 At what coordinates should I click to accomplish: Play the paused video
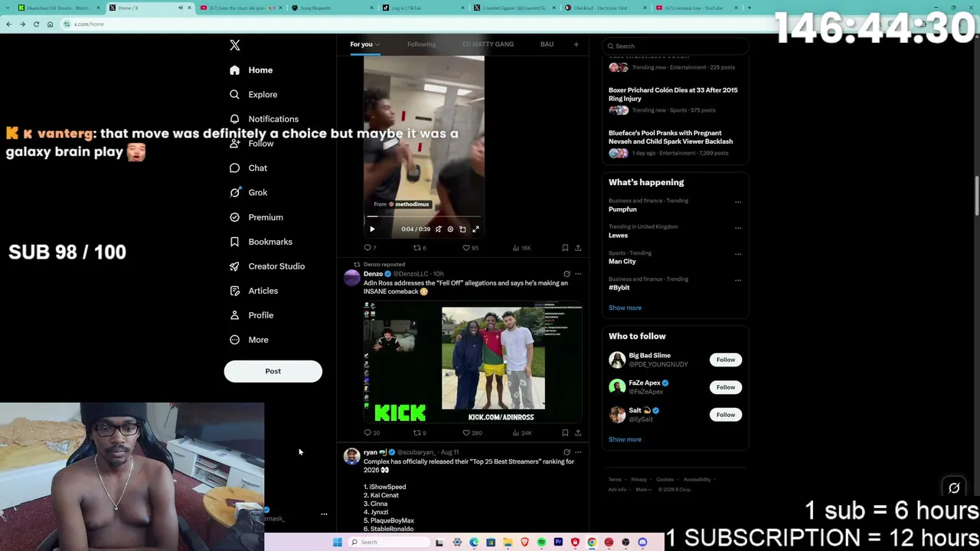pyautogui.click(x=372, y=229)
